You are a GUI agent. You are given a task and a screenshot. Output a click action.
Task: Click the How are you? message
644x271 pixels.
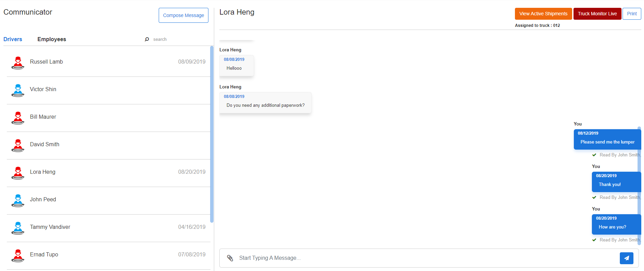click(616, 224)
